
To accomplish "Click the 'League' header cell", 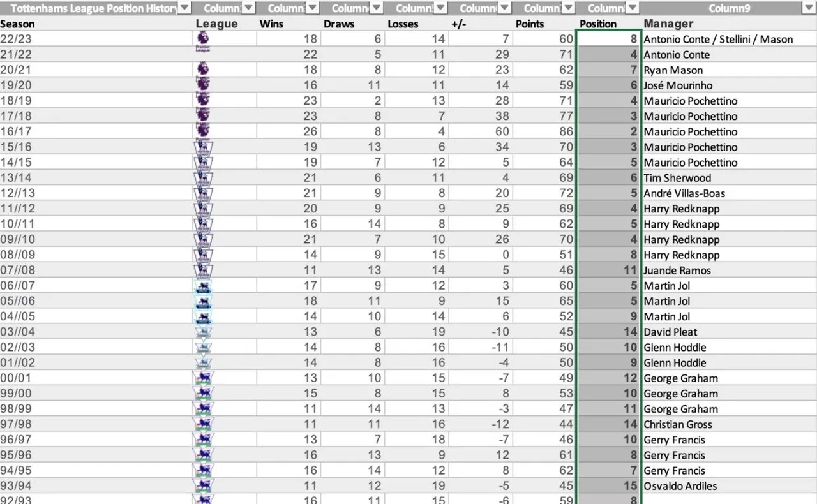I will [x=225, y=24].
